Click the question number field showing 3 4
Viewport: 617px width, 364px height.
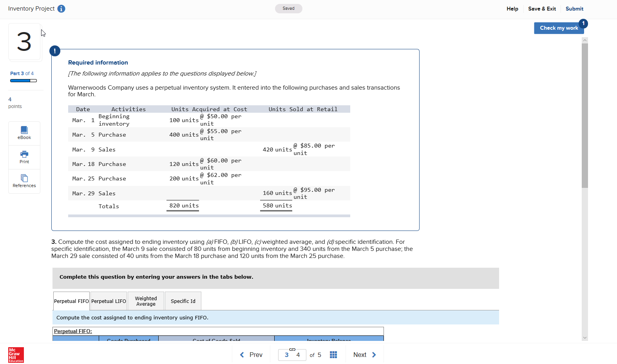coord(292,355)
